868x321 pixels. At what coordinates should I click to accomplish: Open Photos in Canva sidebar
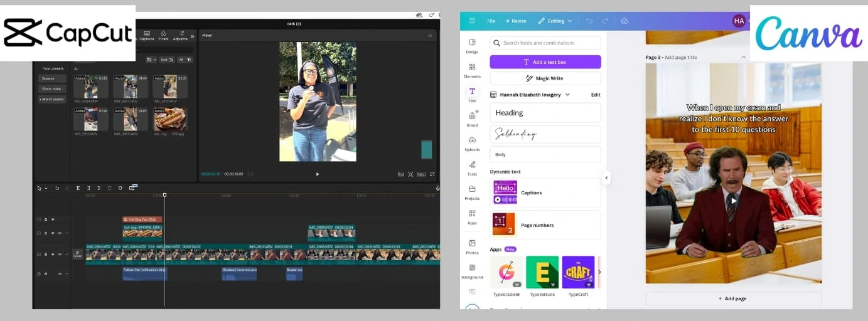point(472,246)
